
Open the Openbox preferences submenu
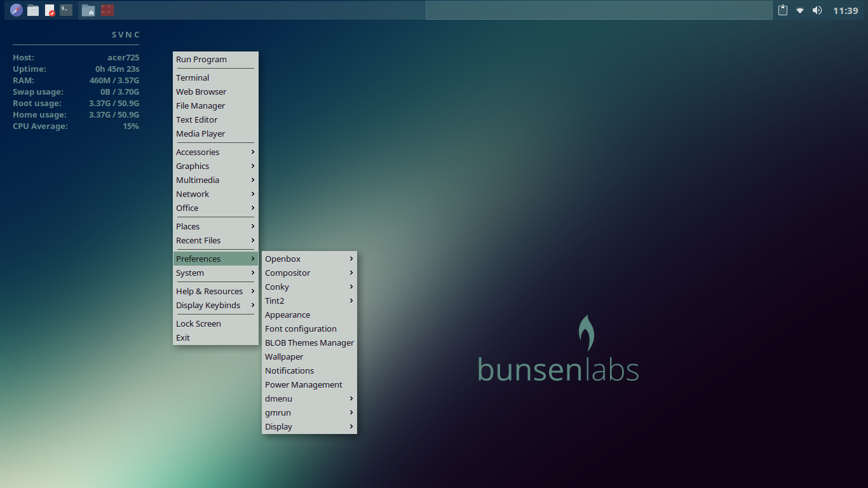309,259
